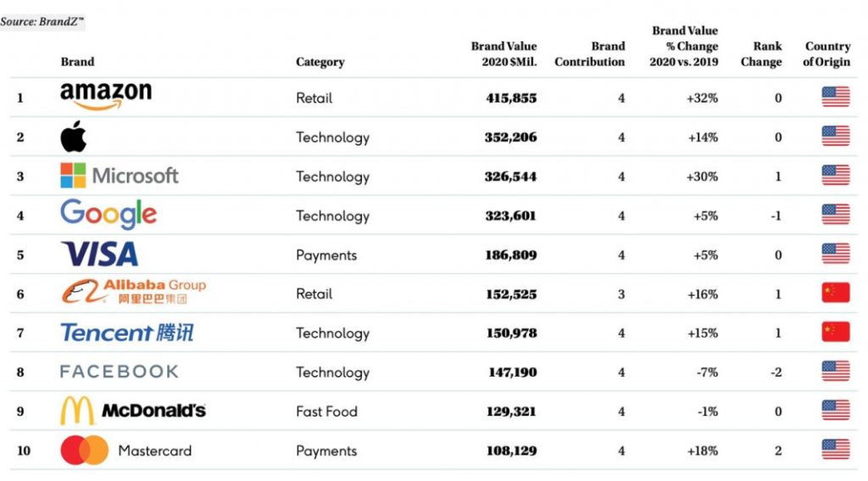Click the Fast Food category cell

326,411
